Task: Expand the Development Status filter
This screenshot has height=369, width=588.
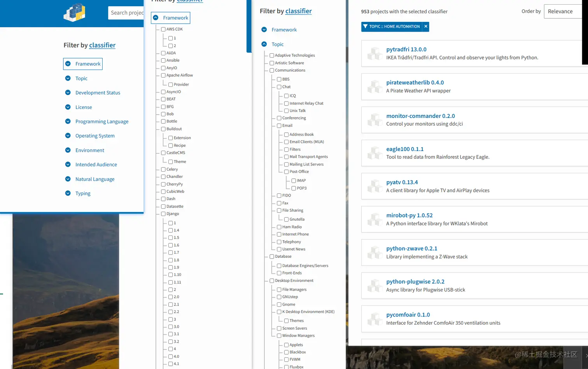Action: pyautogui.click(x=93, y=93)
